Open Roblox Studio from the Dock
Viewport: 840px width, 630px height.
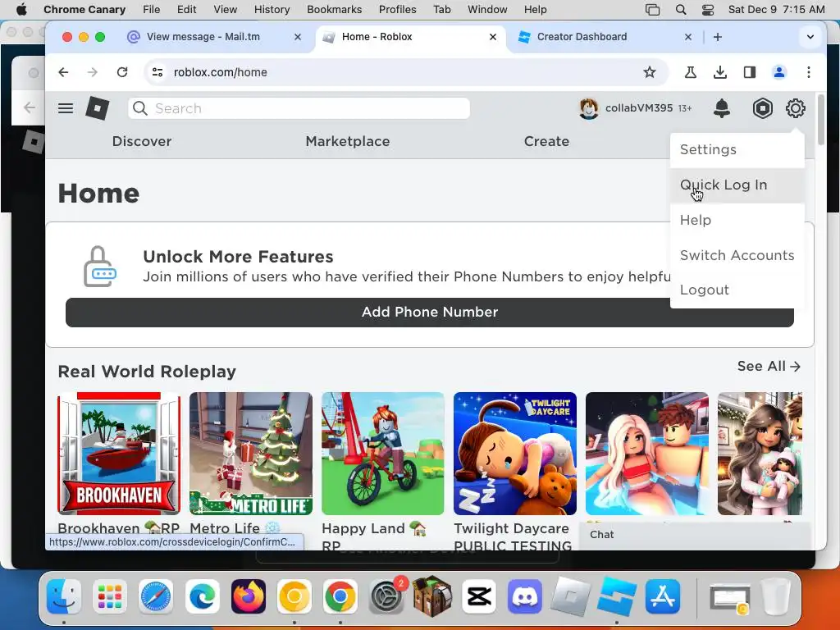617,596
